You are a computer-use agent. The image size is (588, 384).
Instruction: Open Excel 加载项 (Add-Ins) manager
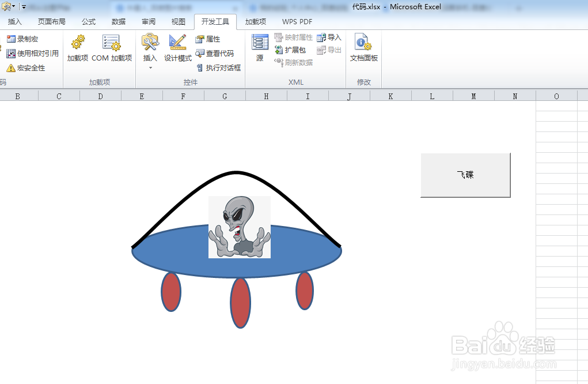[77, 49]
